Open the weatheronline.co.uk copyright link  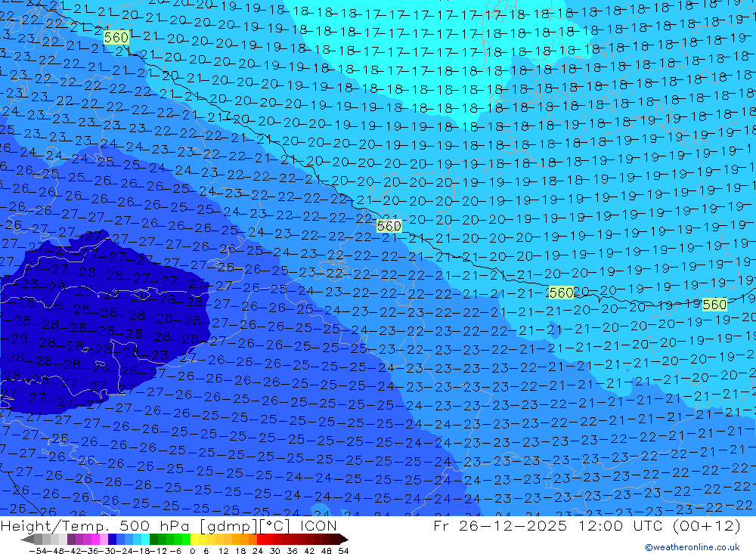click(x=692, y=546)
